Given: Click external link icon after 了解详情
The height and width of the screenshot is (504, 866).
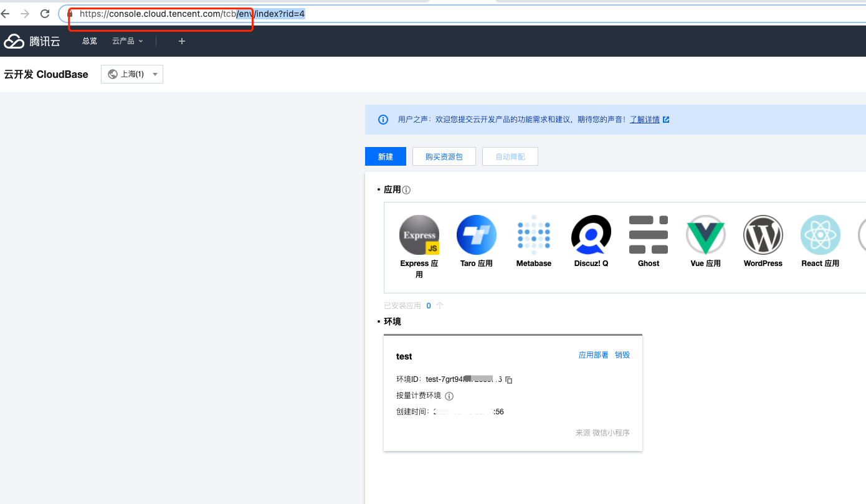Looking at the screenshot, I should [666, 120].
